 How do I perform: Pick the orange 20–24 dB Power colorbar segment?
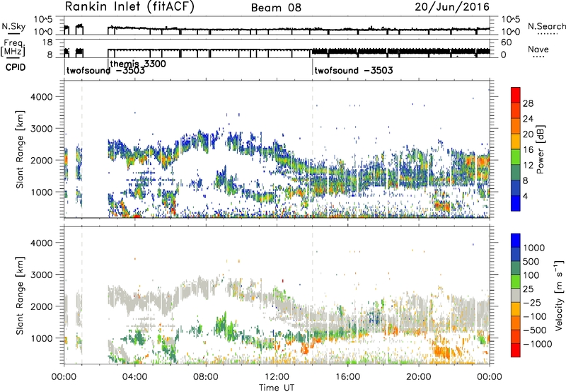tap(516, 126)
